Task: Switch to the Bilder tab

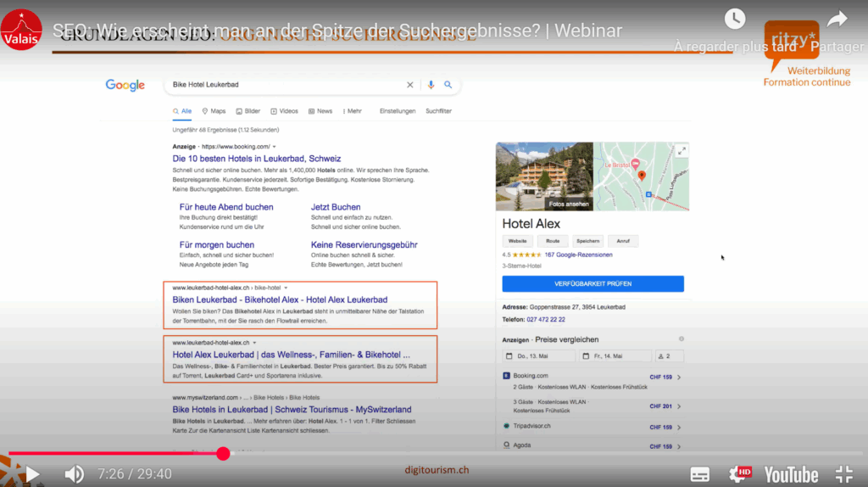Action: [x=248, y=111]
